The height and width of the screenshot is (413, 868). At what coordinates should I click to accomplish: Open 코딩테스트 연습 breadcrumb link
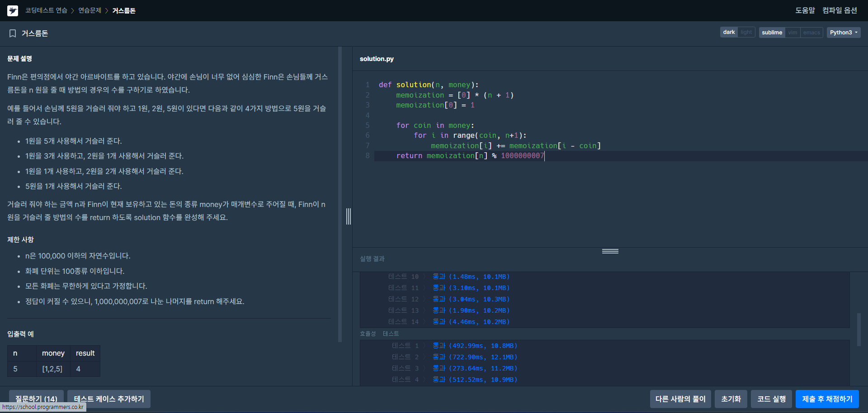(46, 10)
